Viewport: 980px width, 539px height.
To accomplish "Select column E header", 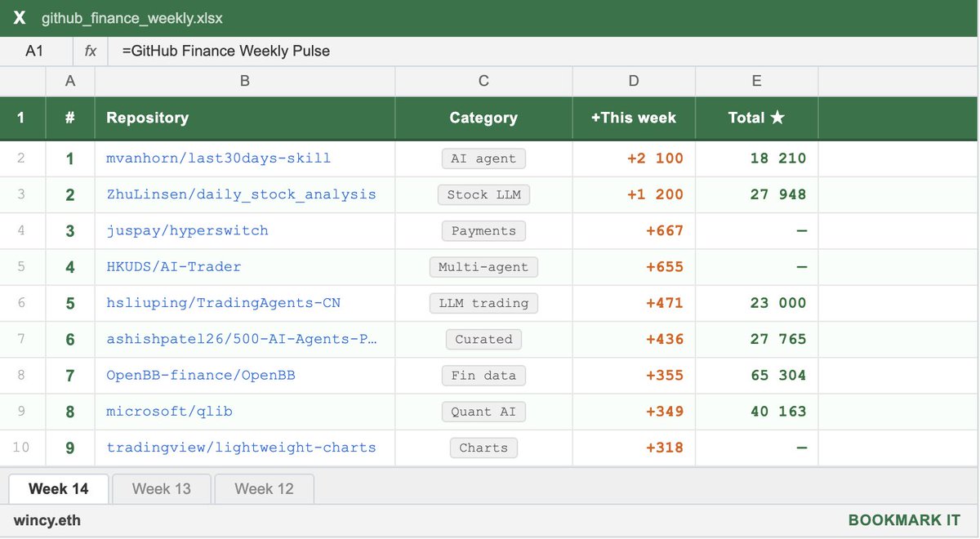I will [x=757, y=81].
